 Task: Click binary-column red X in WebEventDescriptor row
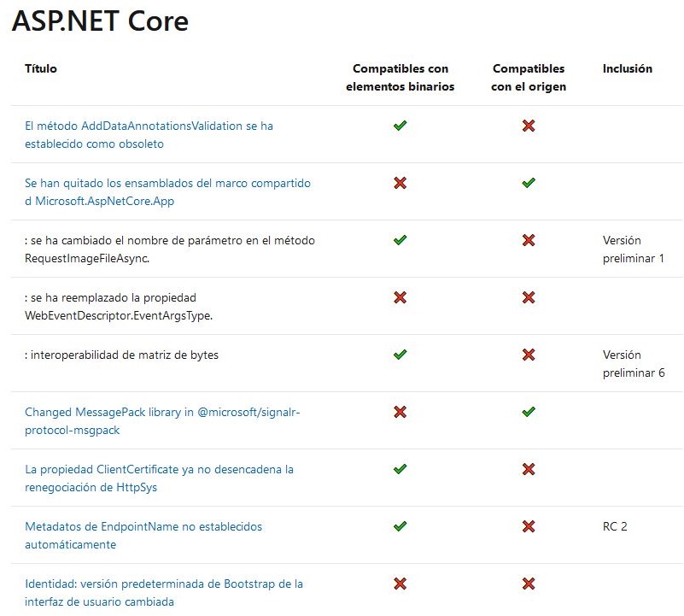pos(400,297)
